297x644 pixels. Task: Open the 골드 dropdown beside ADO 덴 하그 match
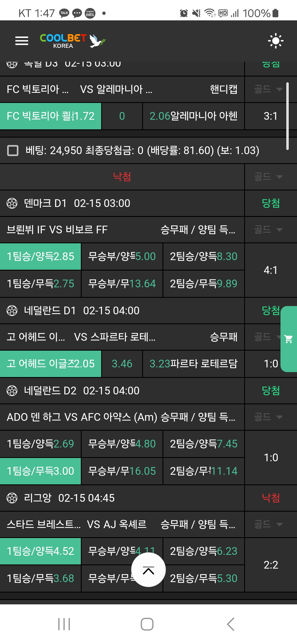(x=268, y=417)
